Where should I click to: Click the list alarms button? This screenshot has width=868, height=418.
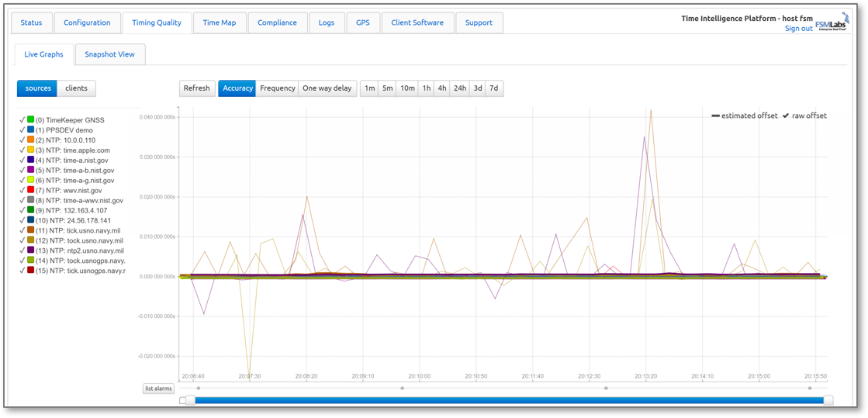(x=158, y=389)
